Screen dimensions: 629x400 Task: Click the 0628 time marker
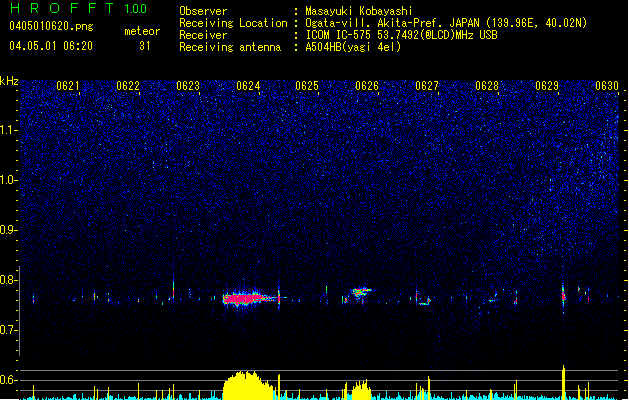coord(487,86)
